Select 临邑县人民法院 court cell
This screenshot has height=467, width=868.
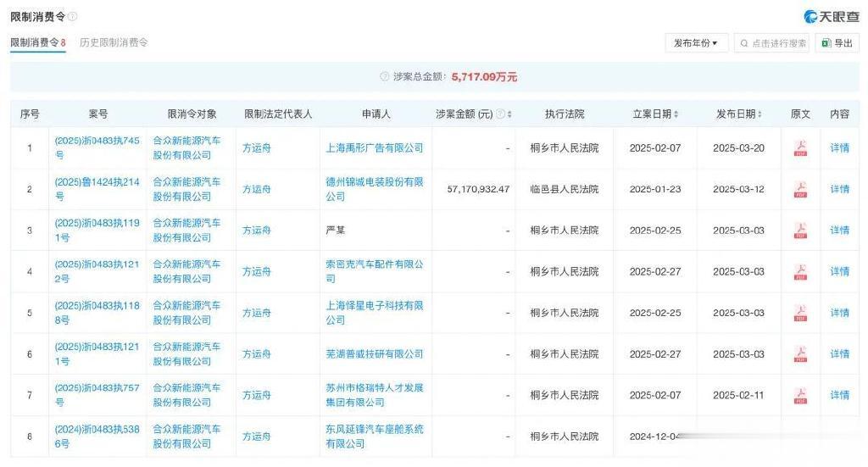[x=564, y=189]
